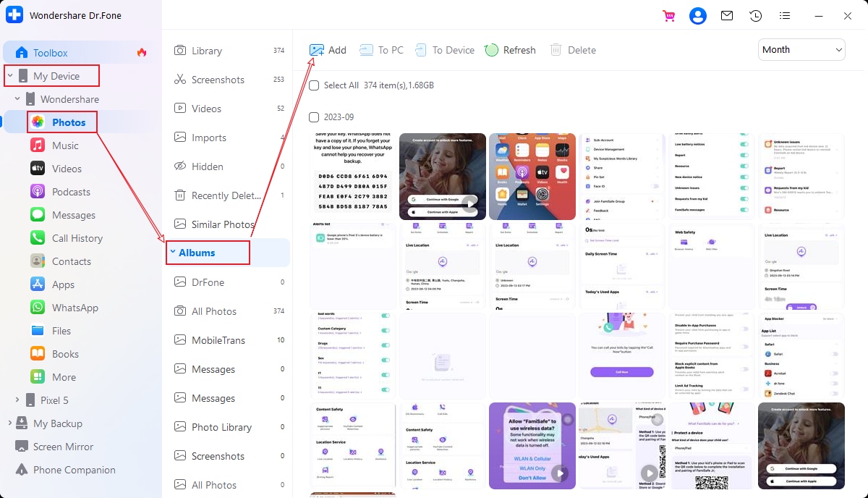Select the FamiSafe wireless data prompt thumbnail

point(532,446)
